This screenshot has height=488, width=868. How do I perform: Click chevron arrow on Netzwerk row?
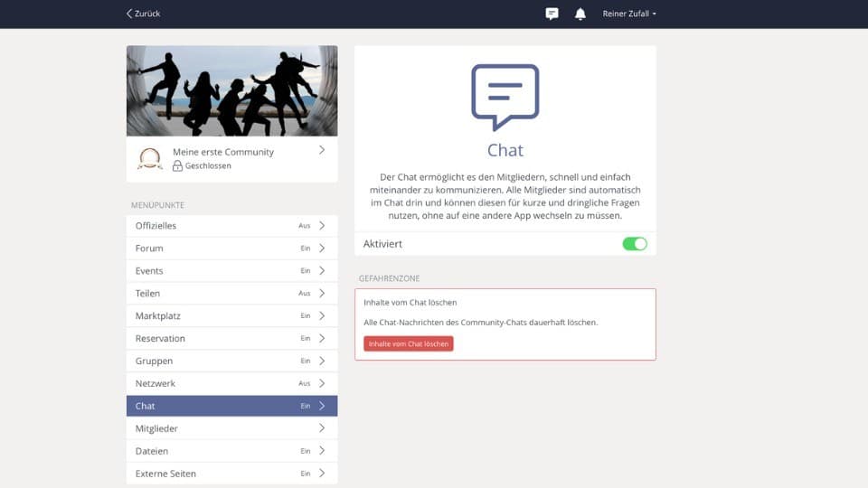click(x=322, y=383)
